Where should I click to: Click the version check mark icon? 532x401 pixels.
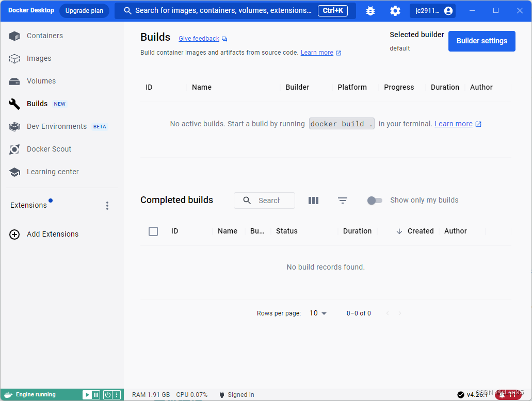[x=460, y=395]
